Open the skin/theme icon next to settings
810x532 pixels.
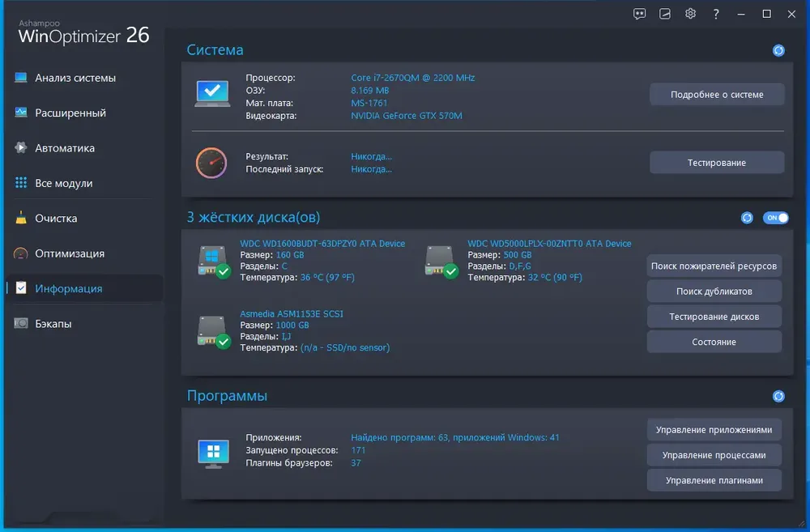pos(665,14)
